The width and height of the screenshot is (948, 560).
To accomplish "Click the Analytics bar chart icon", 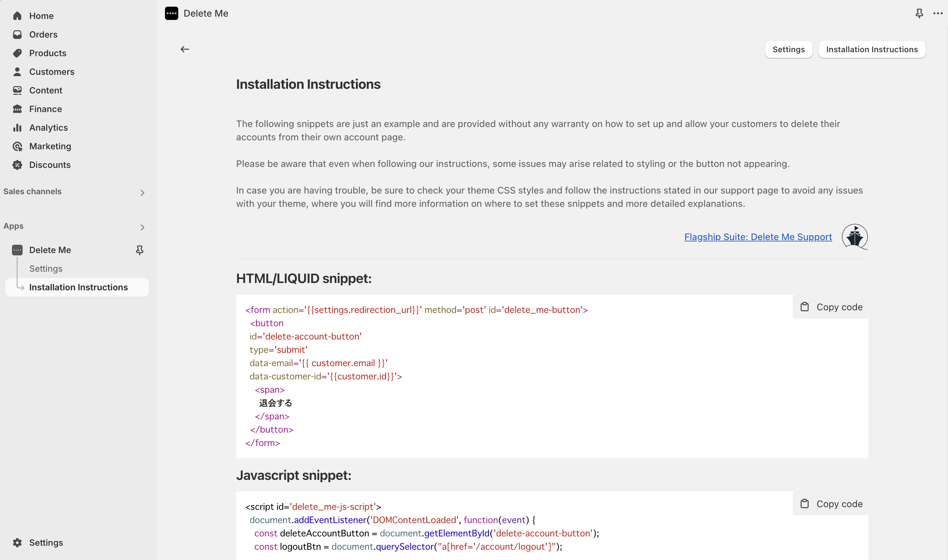I will (17, 128).
